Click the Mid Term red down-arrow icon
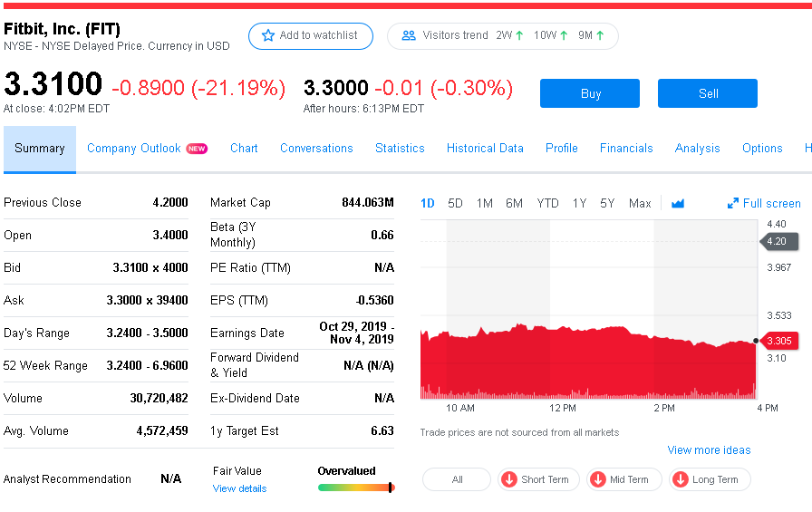This screenshot has height=512, width=812. tap(598, 479)
